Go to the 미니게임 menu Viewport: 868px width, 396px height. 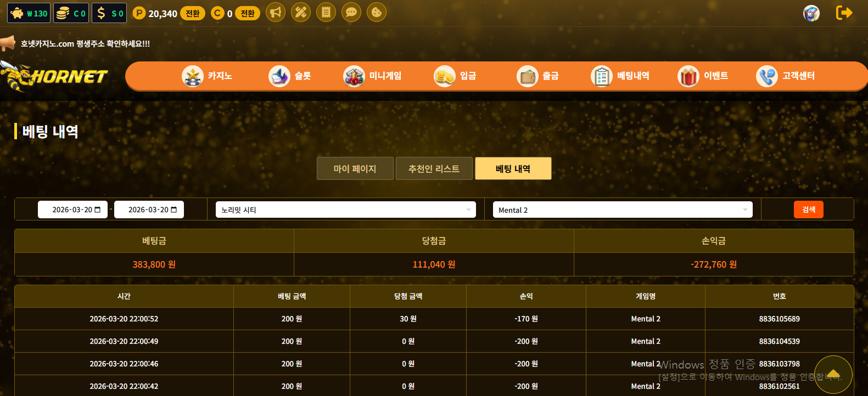[x=372, y=76]
